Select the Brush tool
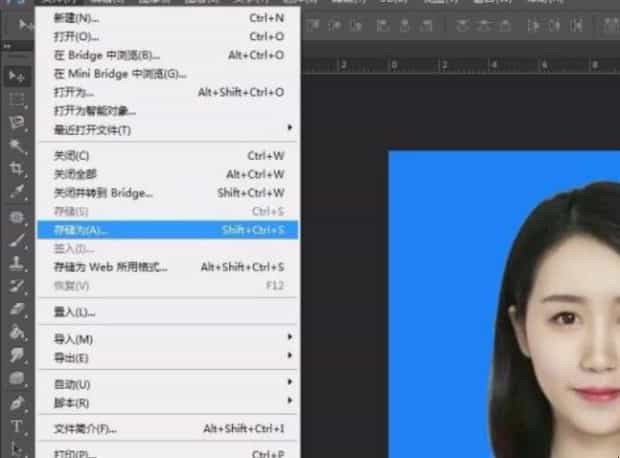This screenshot has width=620, height=458. point(17,240)
